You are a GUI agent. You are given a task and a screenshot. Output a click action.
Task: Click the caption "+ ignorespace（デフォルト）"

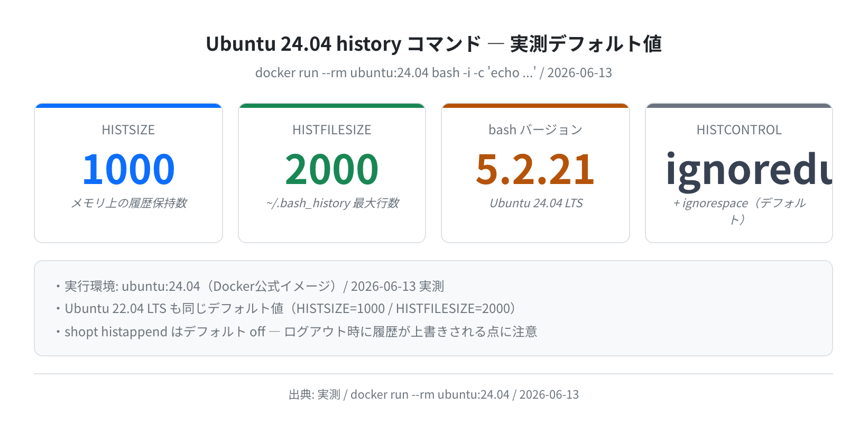(739, 211)
